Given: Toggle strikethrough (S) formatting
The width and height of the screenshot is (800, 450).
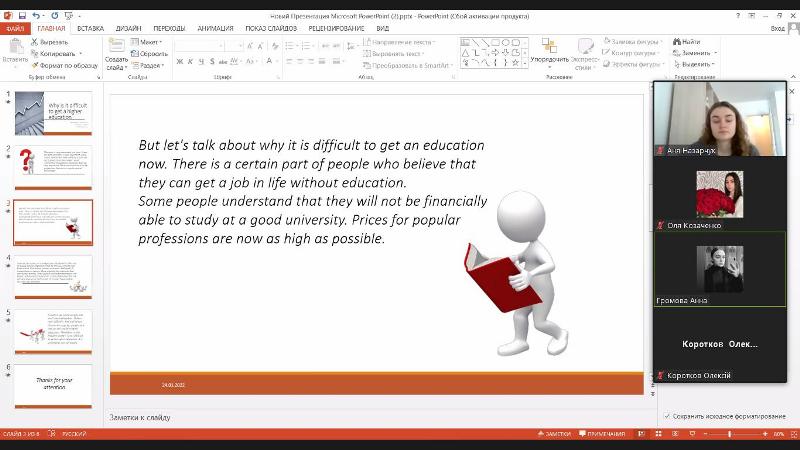Looking at the screenshot, I should [212, 61].
